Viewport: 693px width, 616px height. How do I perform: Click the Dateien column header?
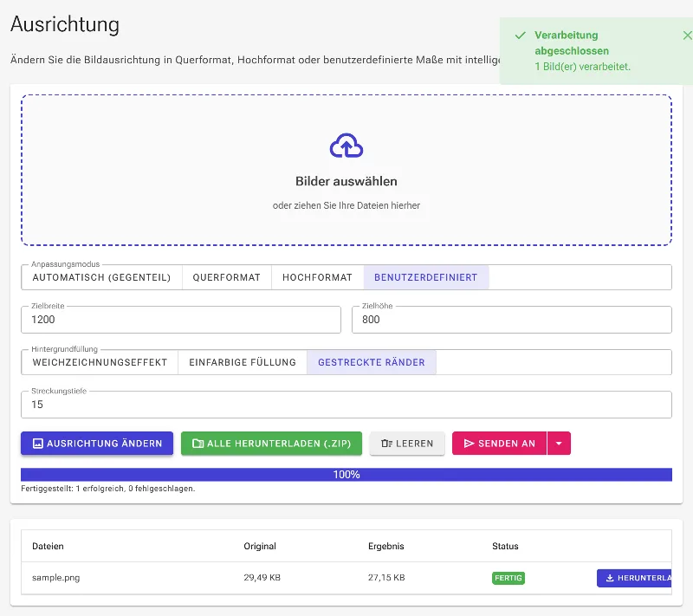(48, 546)
